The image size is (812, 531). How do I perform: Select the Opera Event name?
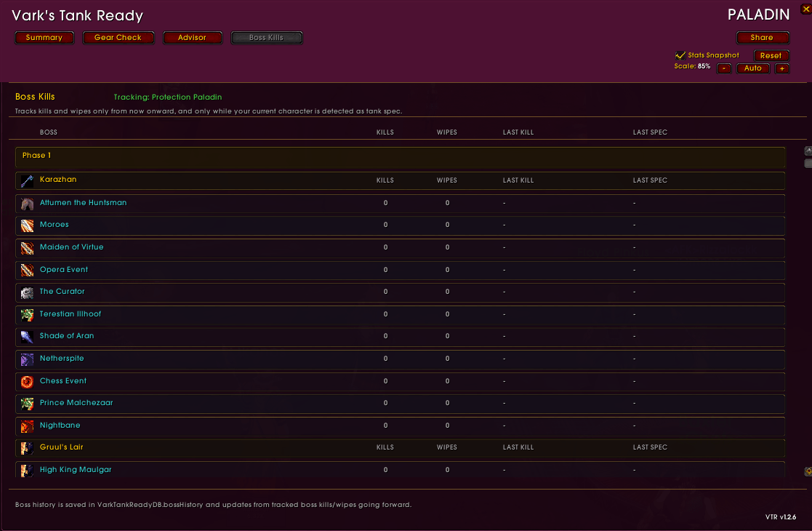pyautogui.click(x=64, y=269)
